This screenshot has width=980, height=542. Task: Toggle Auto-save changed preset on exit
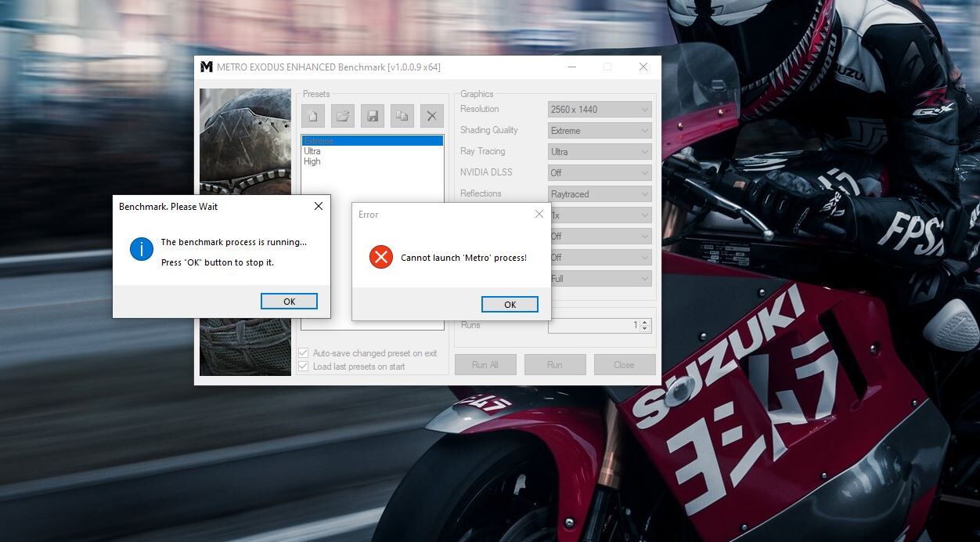pyautogui.click(x=304, y=353)
